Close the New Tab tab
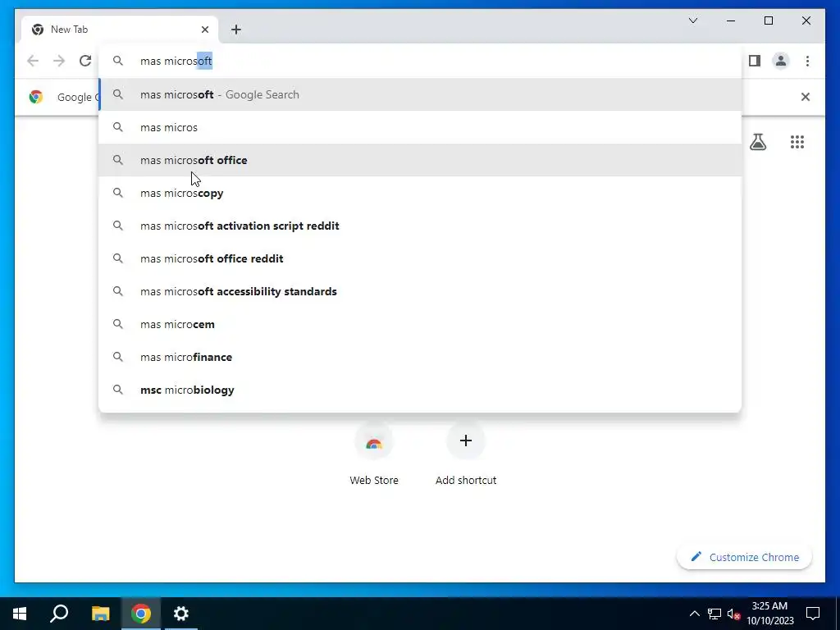The image size is (840, 630). 204,30
